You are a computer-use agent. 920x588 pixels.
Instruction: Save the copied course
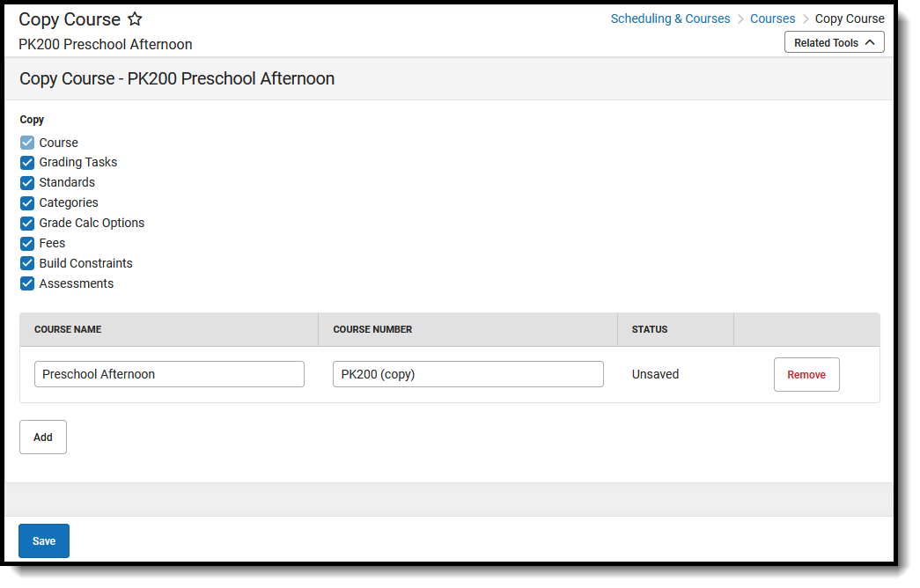pyautogui.click(x=44, y=541)
